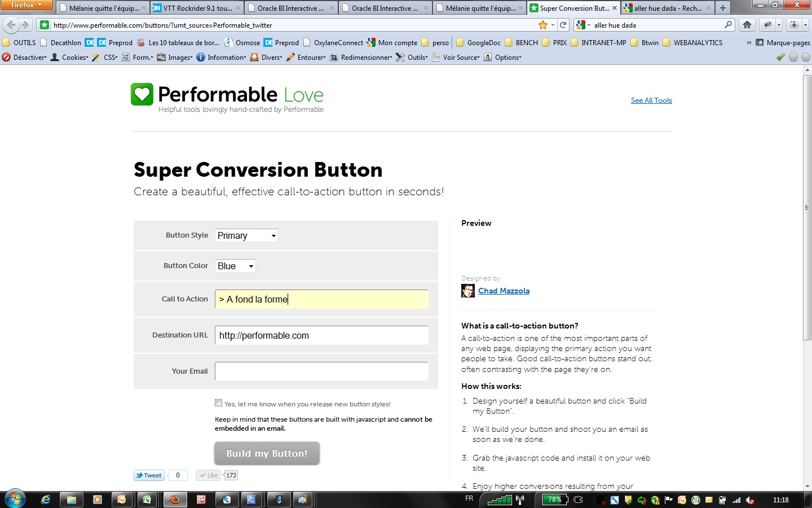812x508 pixels.
Task: Open a new tab with the plus button
Action: coord(723,8)
